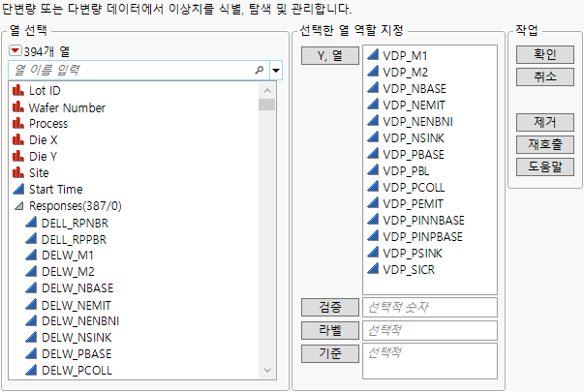
Task: Click the 라벨 optional box
Action: [x=430, y=330]
